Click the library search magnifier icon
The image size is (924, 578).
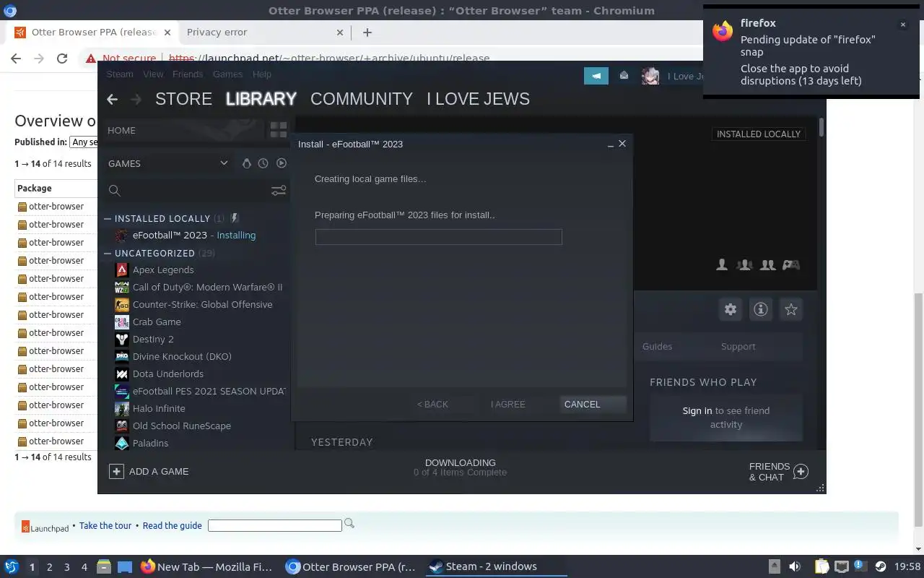click(x=114, y=191)
